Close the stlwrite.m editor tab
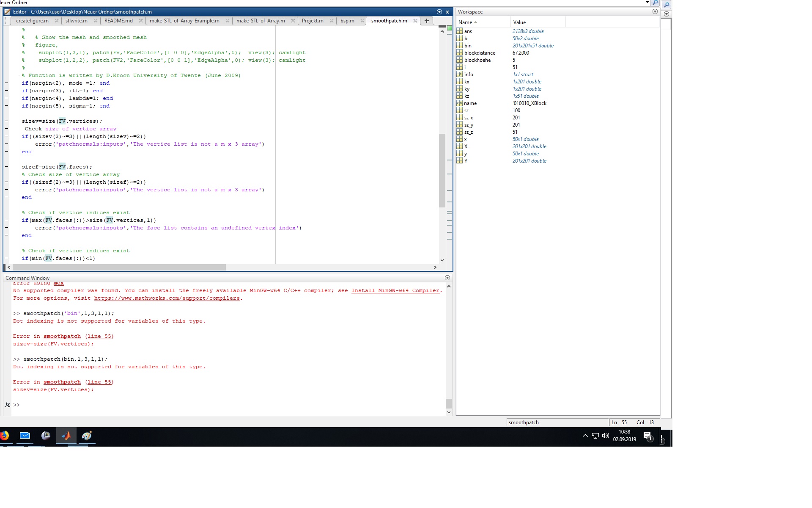Image resolution: width=812 pixels, height=508 pixels. [x=96, y=21]
